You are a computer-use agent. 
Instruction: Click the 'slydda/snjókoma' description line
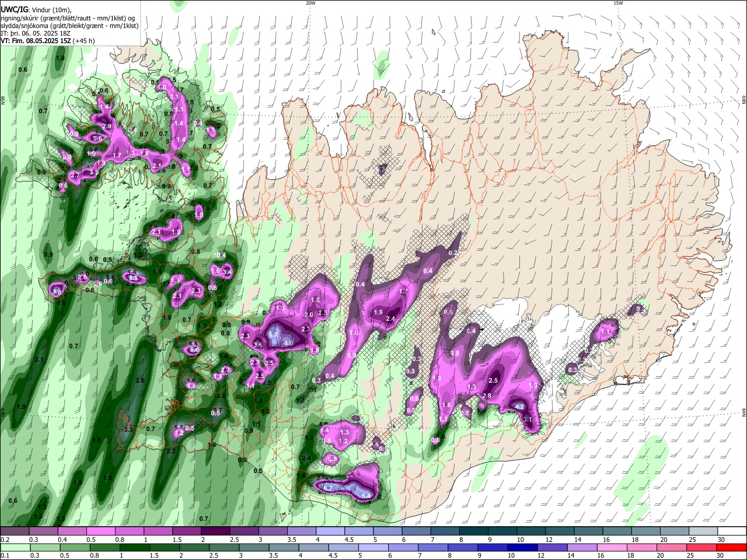[x=69, y=26]
